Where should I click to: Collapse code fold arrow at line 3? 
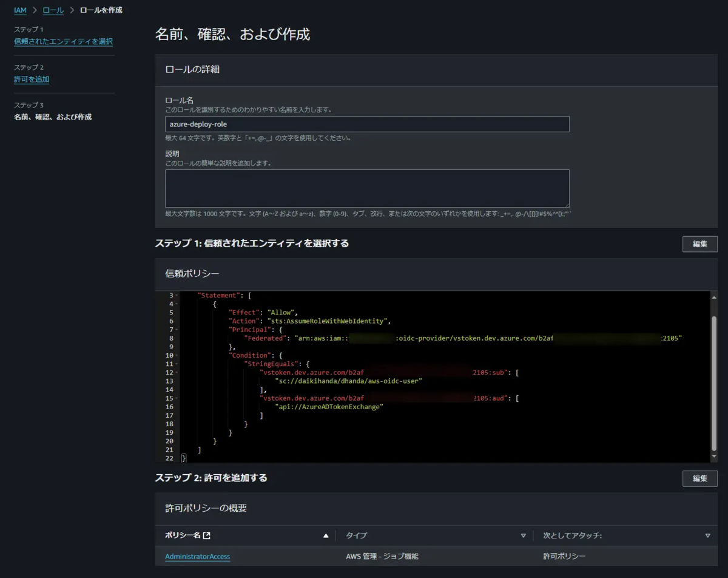[x=177, y=295]
